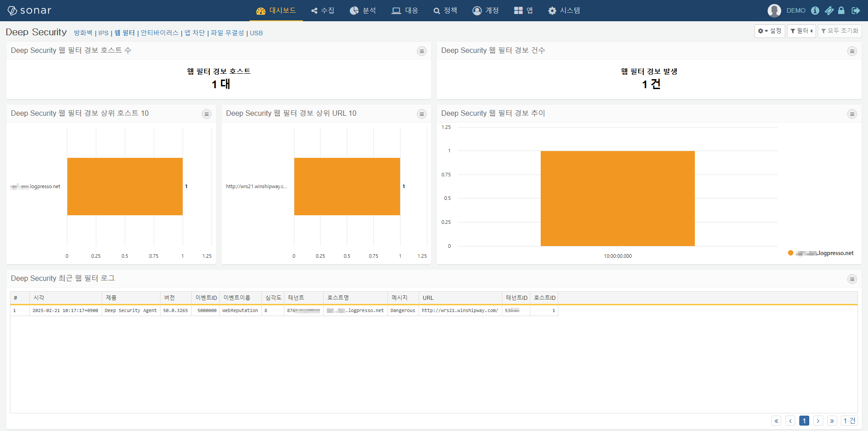This screenshot has width=868, height=431.
Task: Click the Sonar logo
Action: tap(29, 10)
